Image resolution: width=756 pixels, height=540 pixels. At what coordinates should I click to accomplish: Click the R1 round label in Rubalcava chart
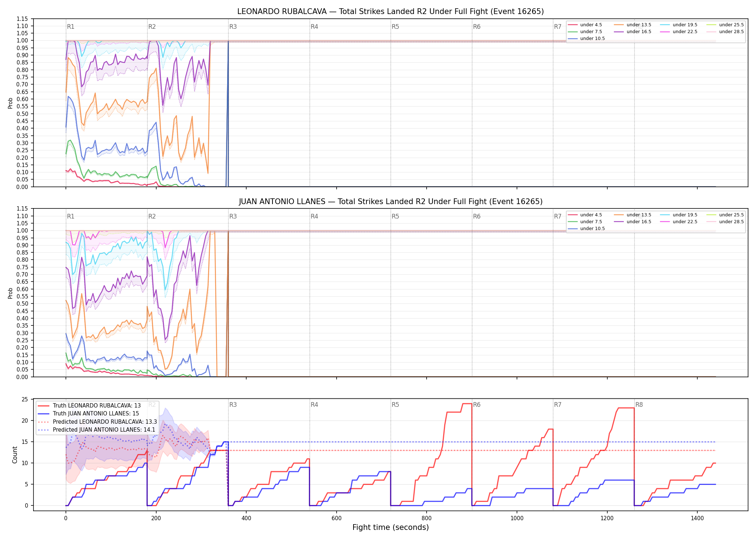tap(71, 27)
